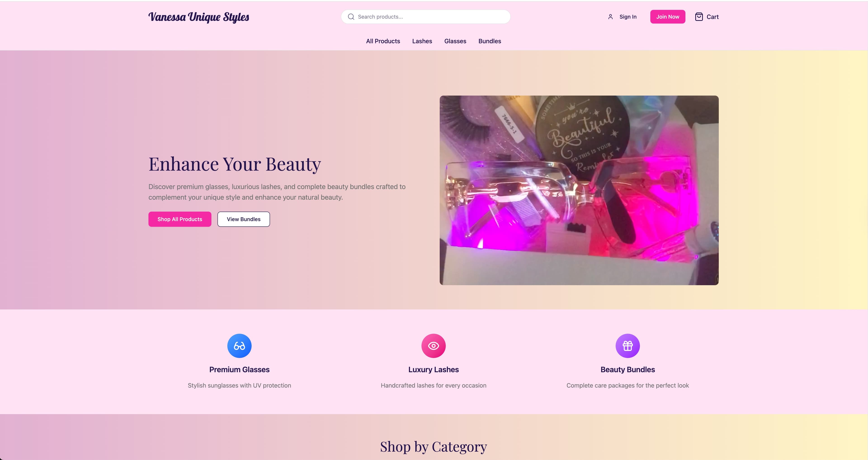
Task: Click the user profile icon beside Sign In
Action: tap(610, 17)
